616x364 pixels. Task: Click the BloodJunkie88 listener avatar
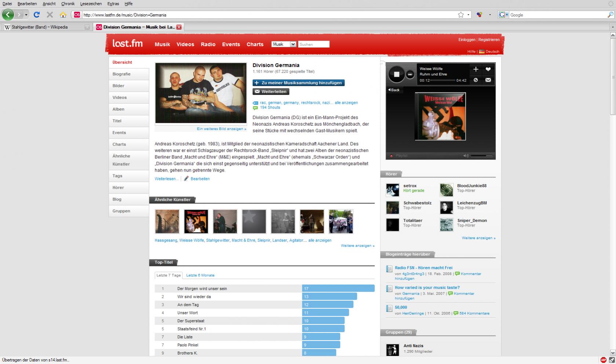tap(446, 190)
